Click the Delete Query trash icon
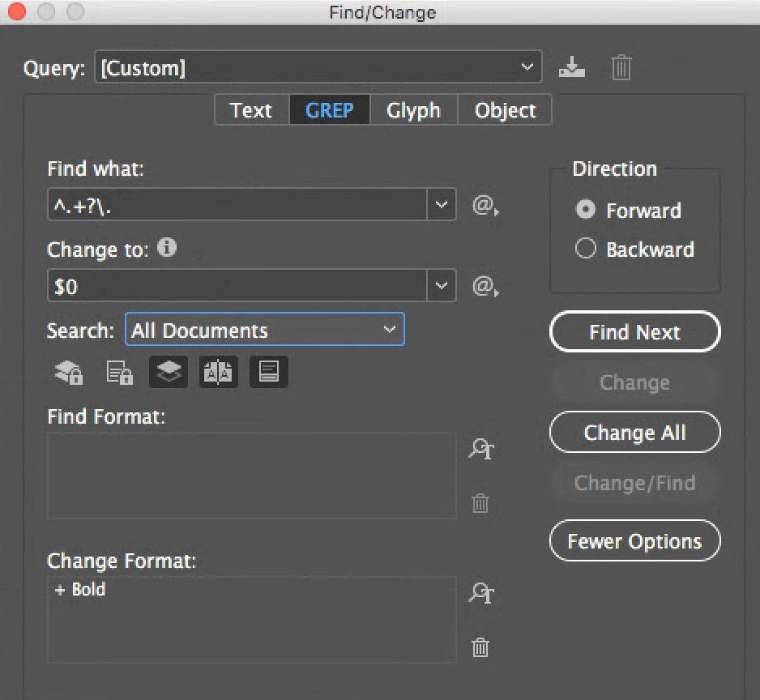This screenshot has width=760, height=700. tap(621, 68)
